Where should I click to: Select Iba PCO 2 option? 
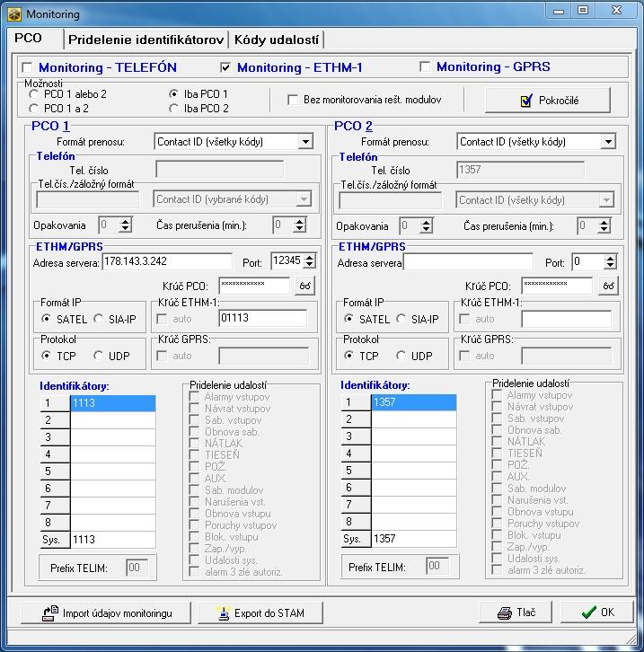[173, 109]
